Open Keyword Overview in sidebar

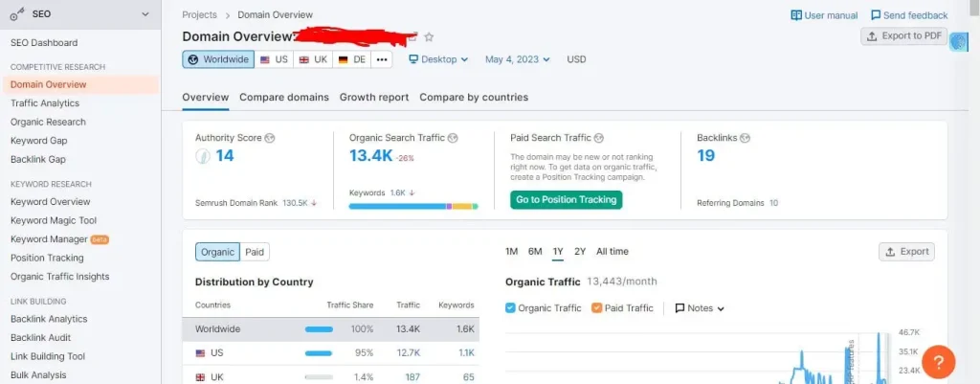click(x=50, y=201)
